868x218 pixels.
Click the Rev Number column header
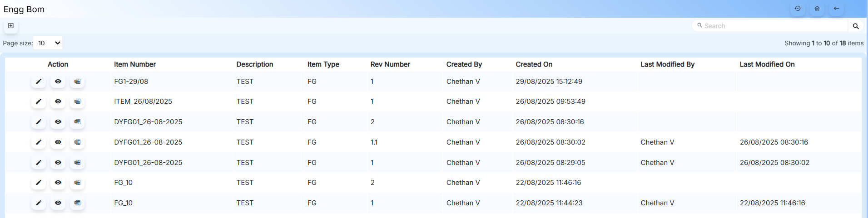point(390,64)
